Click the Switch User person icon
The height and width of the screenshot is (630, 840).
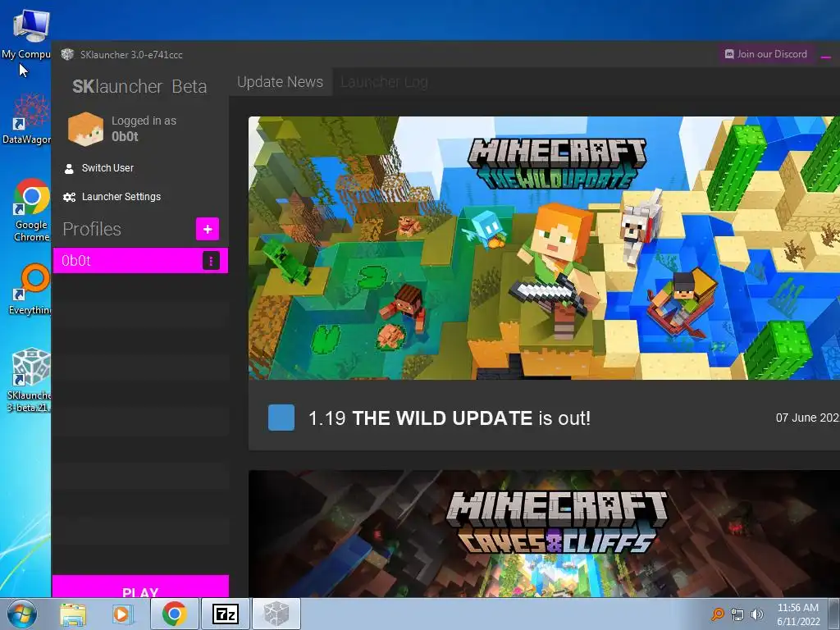coord(69,169)
